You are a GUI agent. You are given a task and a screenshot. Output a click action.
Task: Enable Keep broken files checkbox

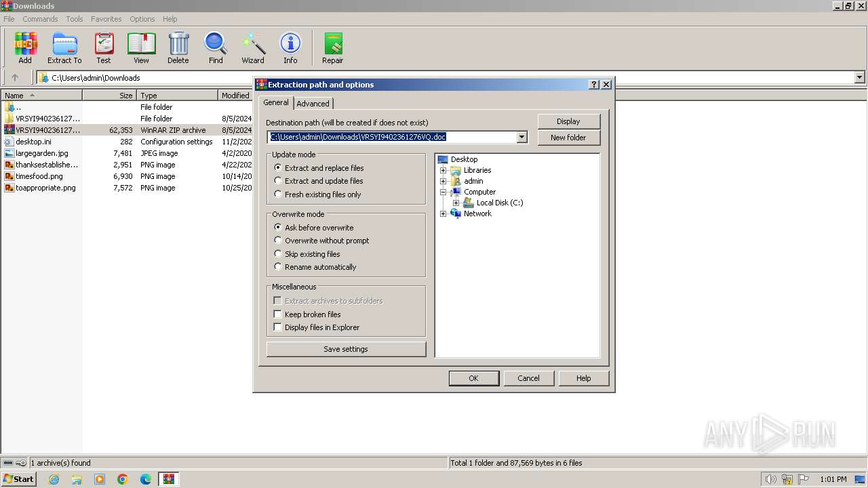[277, 314]
